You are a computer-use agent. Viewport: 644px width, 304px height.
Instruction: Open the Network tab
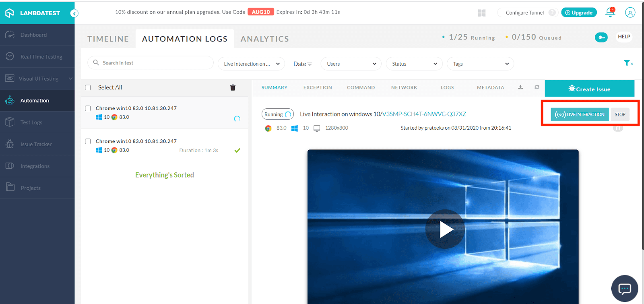[x=404, y=87]
